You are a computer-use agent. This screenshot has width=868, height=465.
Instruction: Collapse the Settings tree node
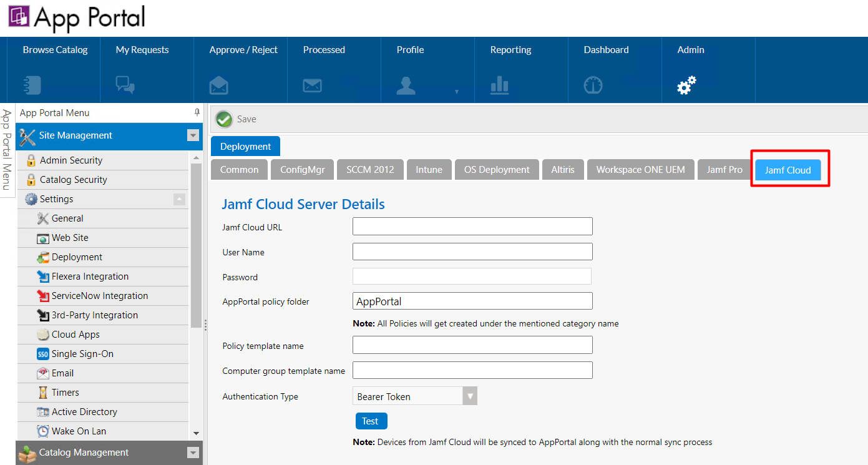(x=179, y=199)
